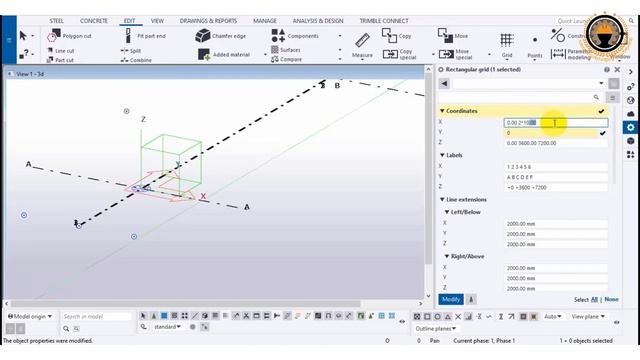Open the MANAGE ribbon tab
The width and height of the screenshot is (640, 360).
click(x=264, y=21)
